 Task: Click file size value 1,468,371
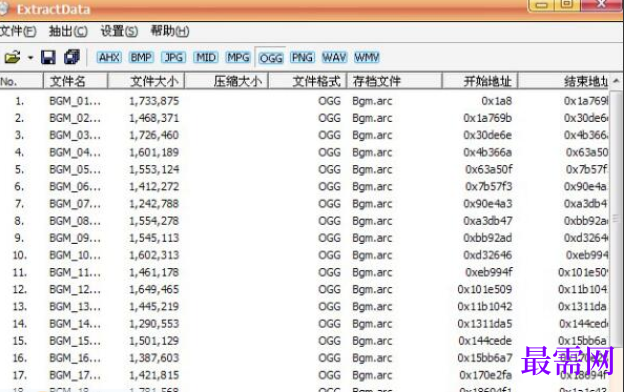point(154,118)
